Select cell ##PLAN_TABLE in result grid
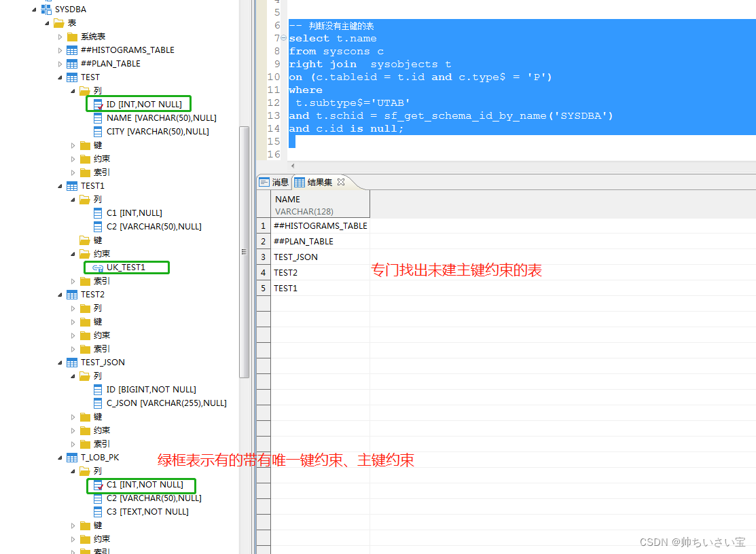 (x=320, y=241)
